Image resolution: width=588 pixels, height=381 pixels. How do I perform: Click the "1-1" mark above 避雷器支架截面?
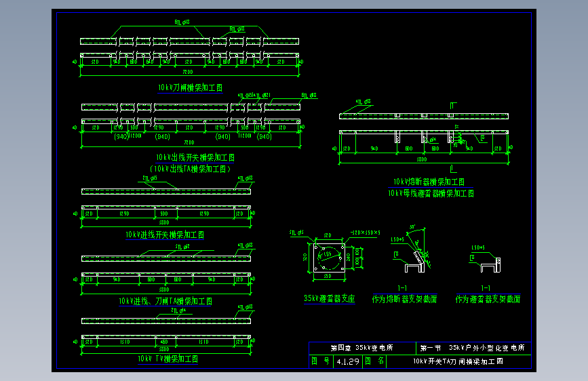click(486, 288)
